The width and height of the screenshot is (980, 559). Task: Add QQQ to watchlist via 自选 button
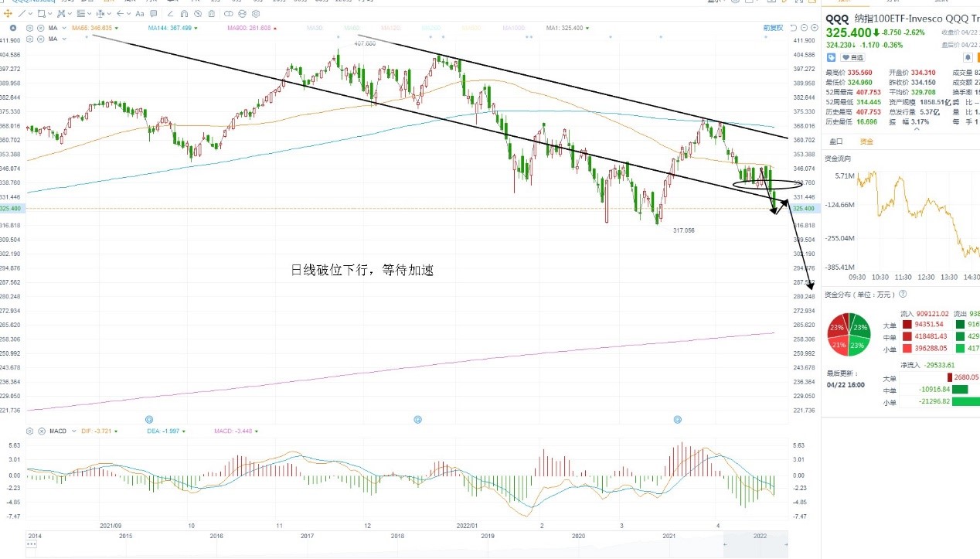coord(852,57)
